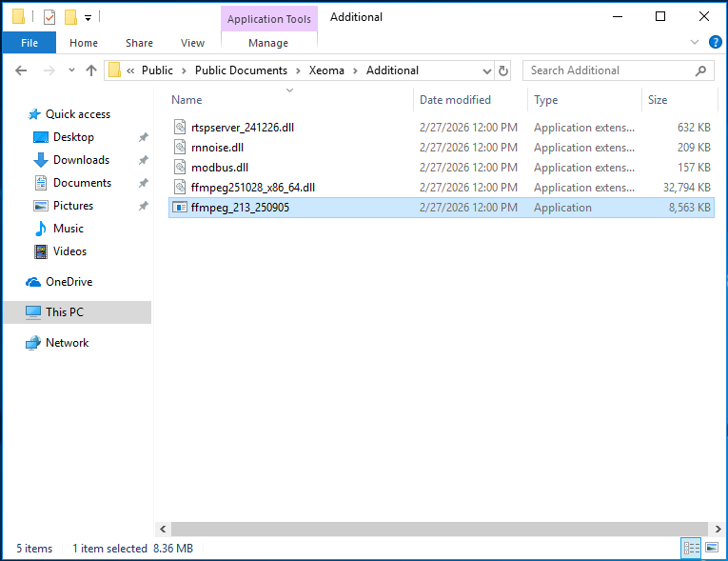
Task: Open Documents in Quick access
Action: (x=82, y=183)
